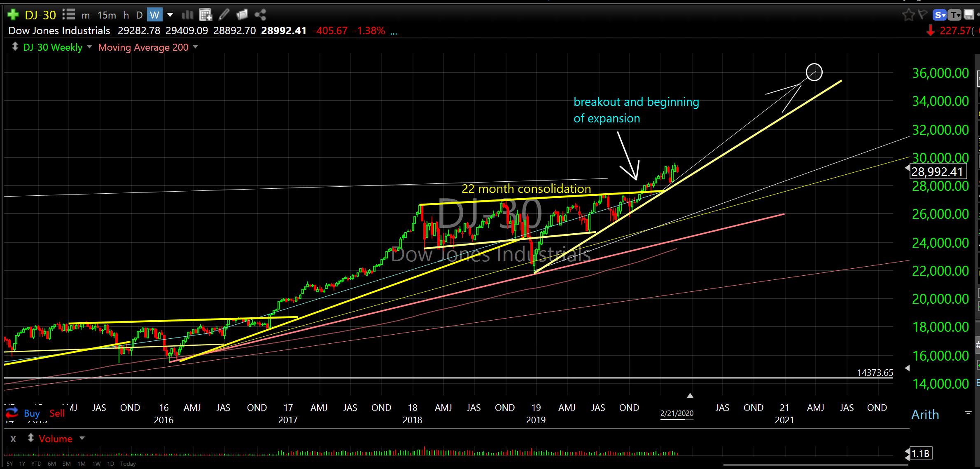
Task: Switch to the Daily (D) timeframe
Action: click(139, 15)
